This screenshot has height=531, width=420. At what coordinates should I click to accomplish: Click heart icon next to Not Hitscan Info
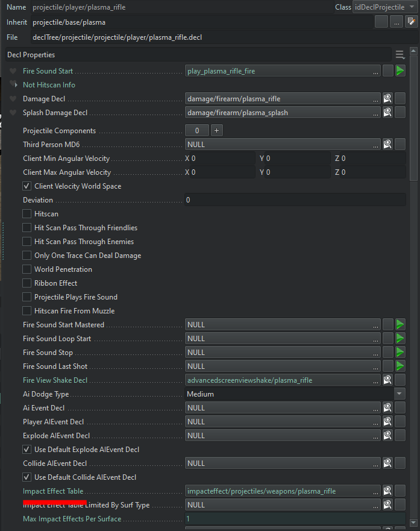(12, 83)
